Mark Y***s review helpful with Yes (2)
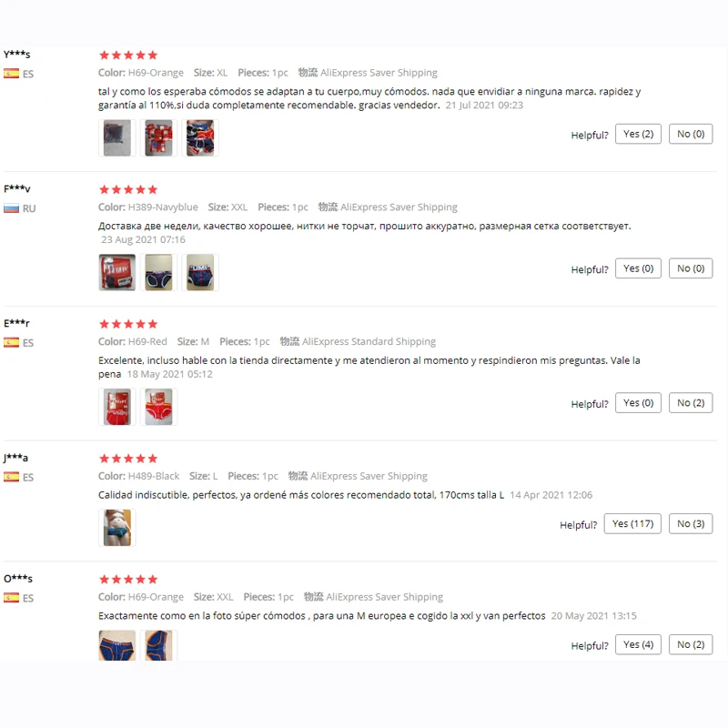Viewport: 728px width, 728px height. point(638,134)
